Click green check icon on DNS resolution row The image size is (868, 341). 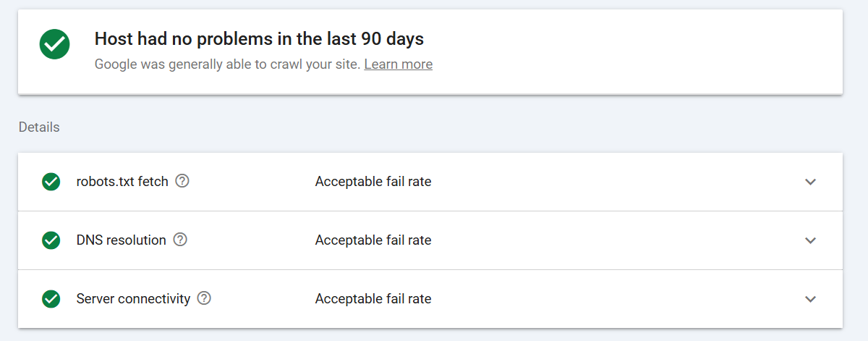[x=51, y=240]
